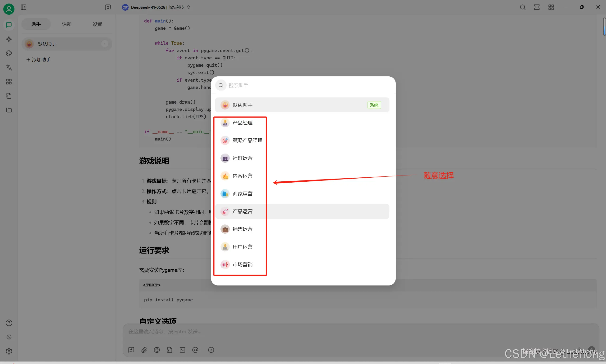Image resolution: width=606 pixels, height=364 pixels.
Task: Toggle web search globe icon
Action: 157,350
